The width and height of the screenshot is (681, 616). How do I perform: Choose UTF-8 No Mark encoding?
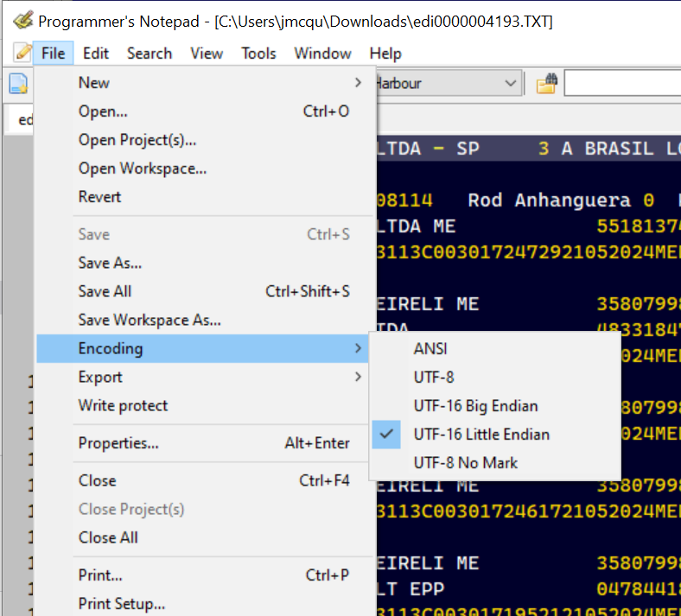click(x=465, y=463)
